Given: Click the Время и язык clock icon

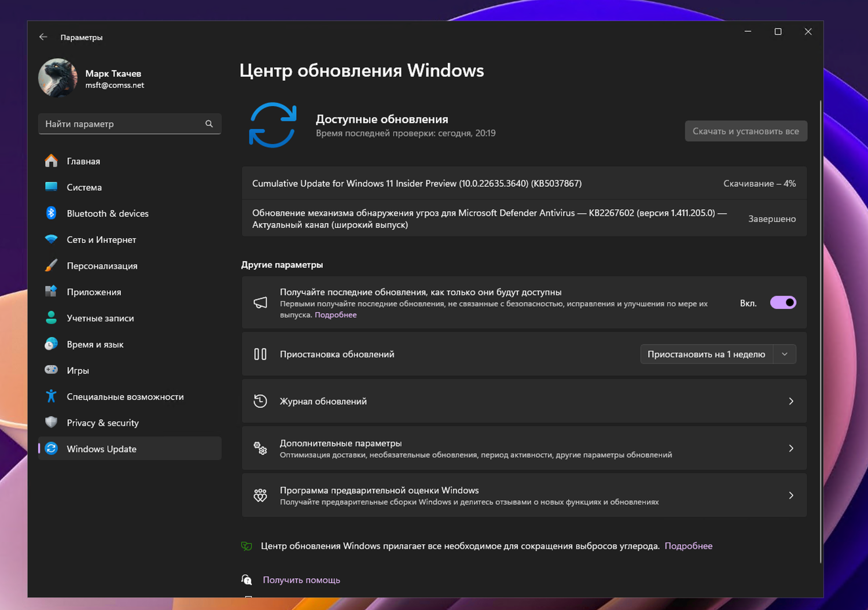Looking at the screenshot, I should 51,344.
